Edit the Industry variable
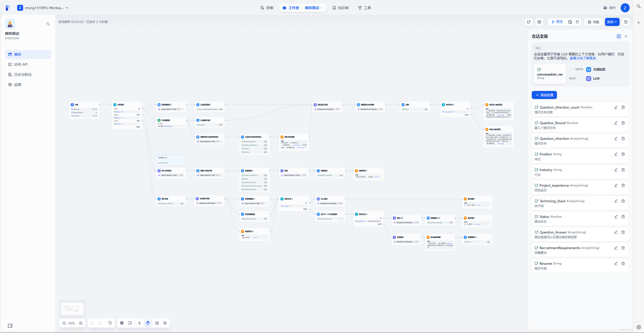Image resolution: width=644 pixels, height=333 pixels. (x=616, y=170)
